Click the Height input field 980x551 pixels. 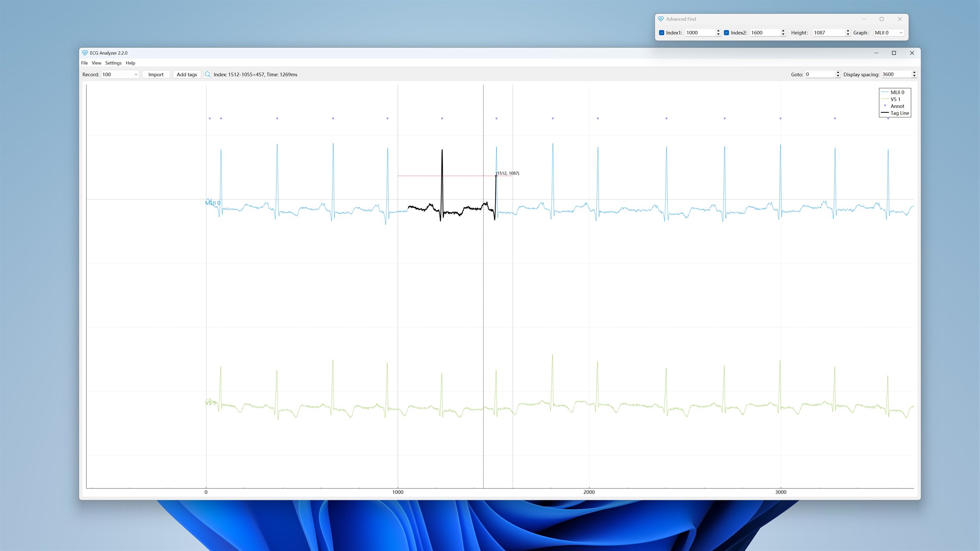(828, 33)
